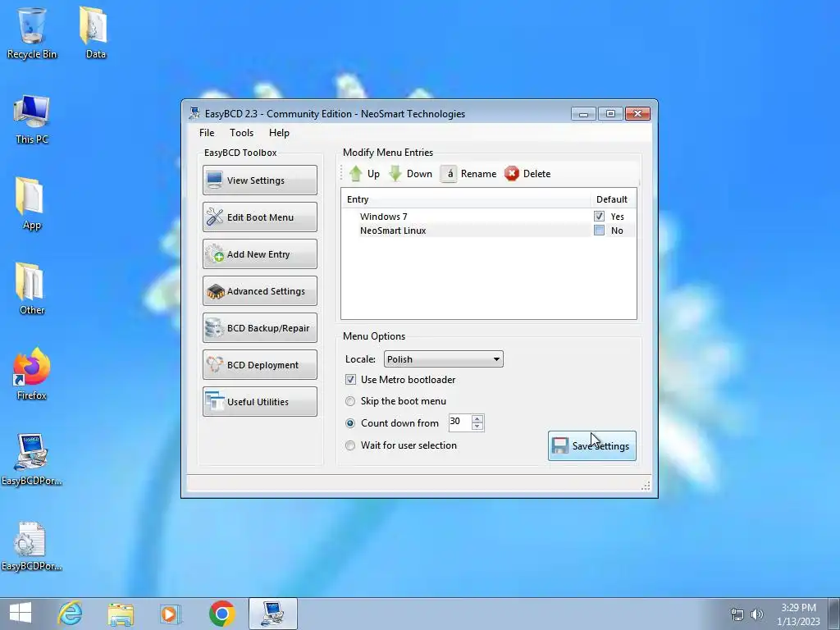Select the Firefox desktop shortcut
The height and width of the screenshot is (630, 840).
click(32, 374)
